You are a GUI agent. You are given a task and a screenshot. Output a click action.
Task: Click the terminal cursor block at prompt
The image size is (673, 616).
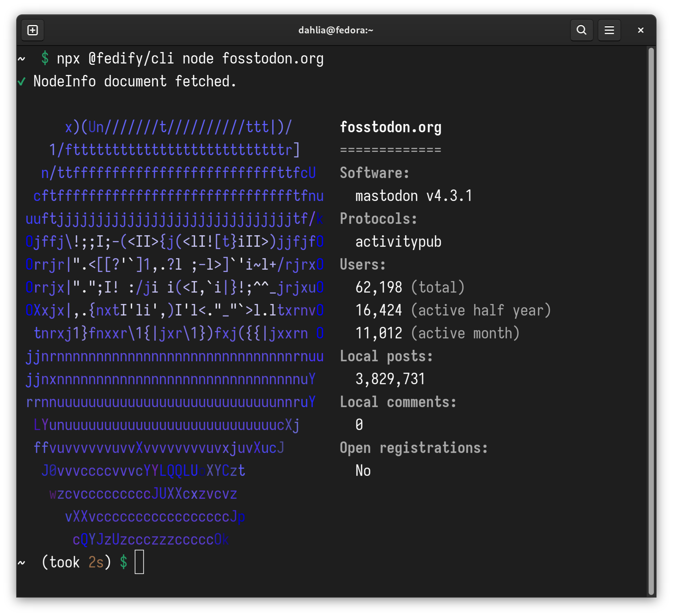(x=139, y=563)
